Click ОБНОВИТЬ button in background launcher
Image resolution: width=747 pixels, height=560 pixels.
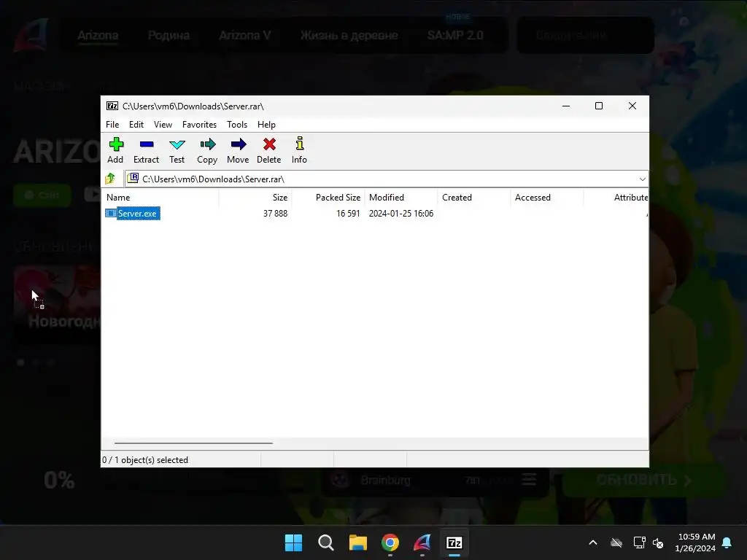tap(645, 480)
